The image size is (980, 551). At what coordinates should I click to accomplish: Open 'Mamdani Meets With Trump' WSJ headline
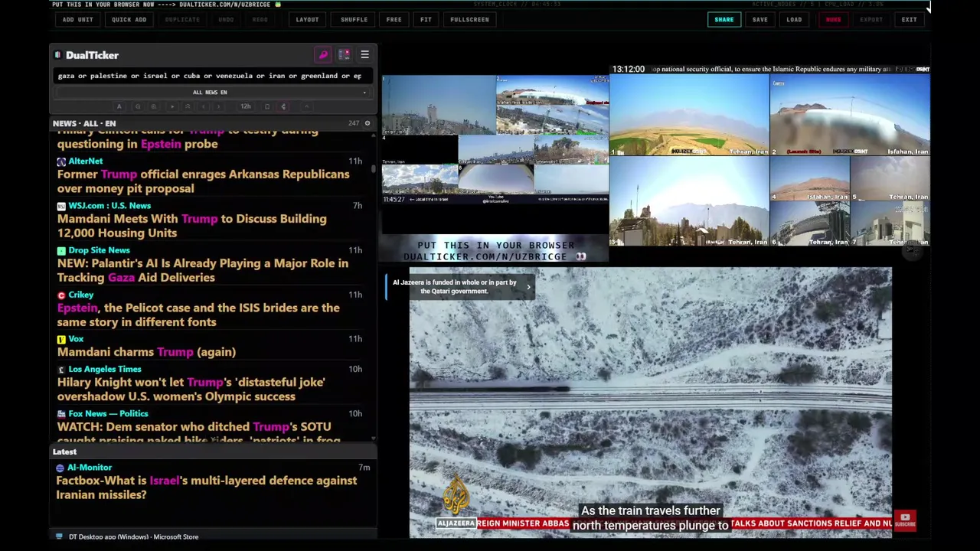tap(191, 226)
